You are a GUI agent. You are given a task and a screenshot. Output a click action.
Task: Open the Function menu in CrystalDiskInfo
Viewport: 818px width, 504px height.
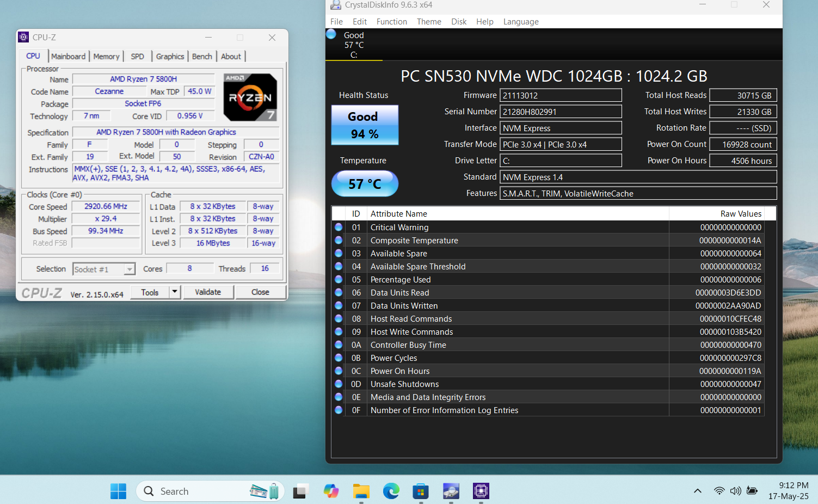tap(391, 22)
